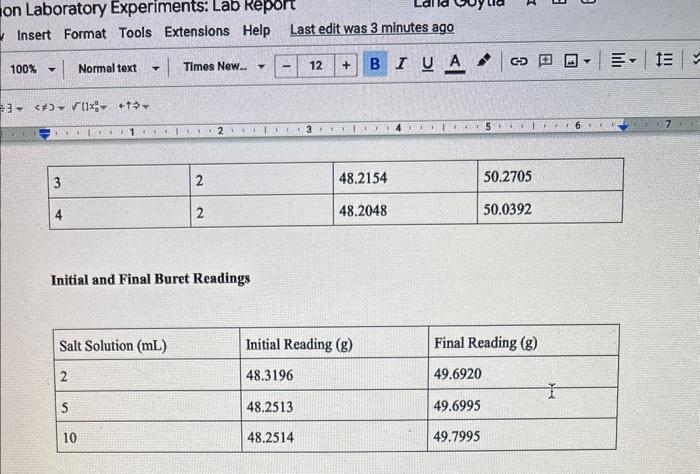
Task: Click the cell containing 48.2514
Action: coord(334,437)
